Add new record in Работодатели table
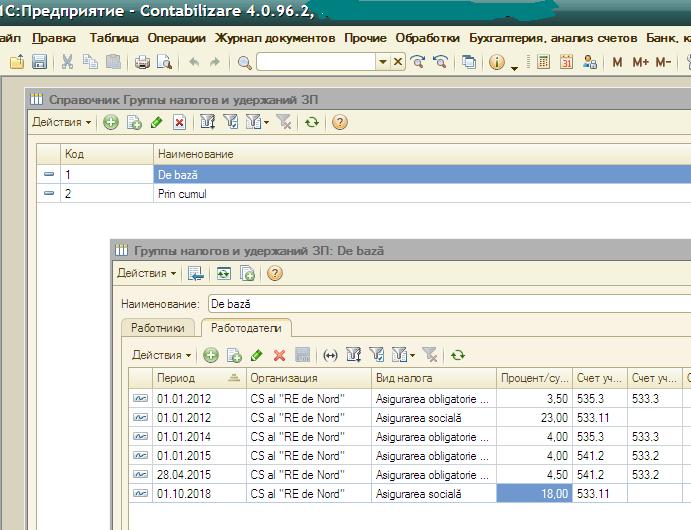 pyautogui.click(x=211, y=355)
